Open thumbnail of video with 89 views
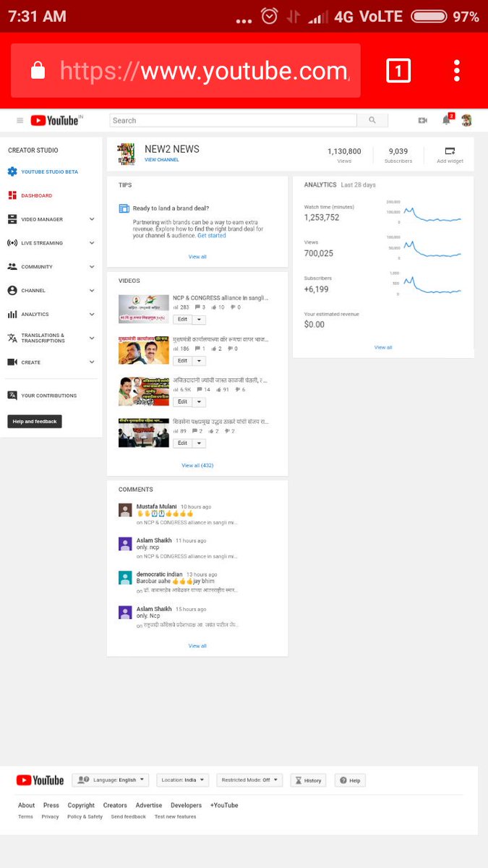Image resolution: width=488 pixels, height=868 pixels. [144, 433]
